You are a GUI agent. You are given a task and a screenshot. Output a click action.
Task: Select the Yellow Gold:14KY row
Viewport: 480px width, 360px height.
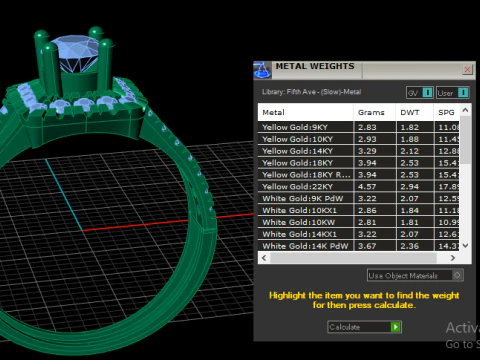click(358, 151)
